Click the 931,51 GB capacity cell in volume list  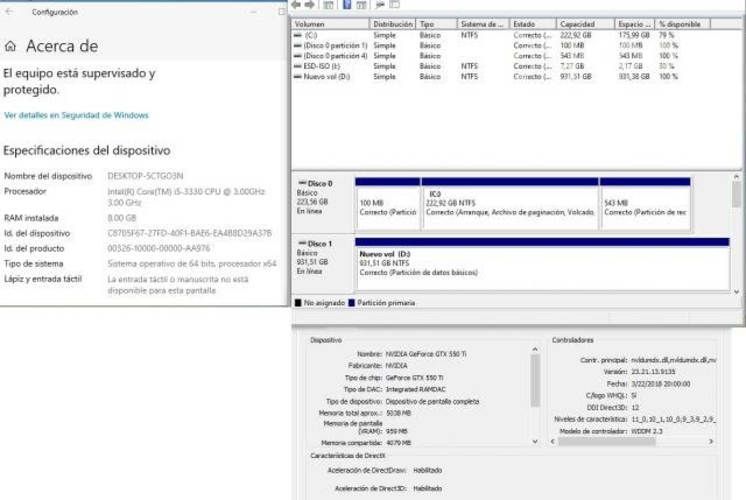576,77
